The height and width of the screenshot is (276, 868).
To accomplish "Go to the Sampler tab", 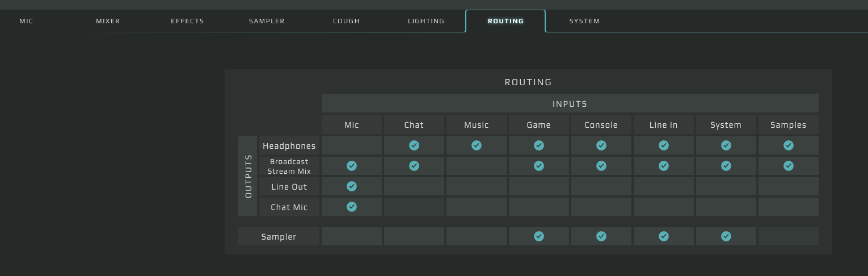I will point(267,21).
